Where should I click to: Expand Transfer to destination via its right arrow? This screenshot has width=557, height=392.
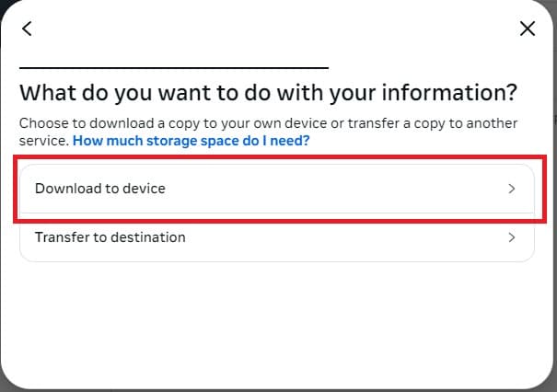click(x=511, y=237)
